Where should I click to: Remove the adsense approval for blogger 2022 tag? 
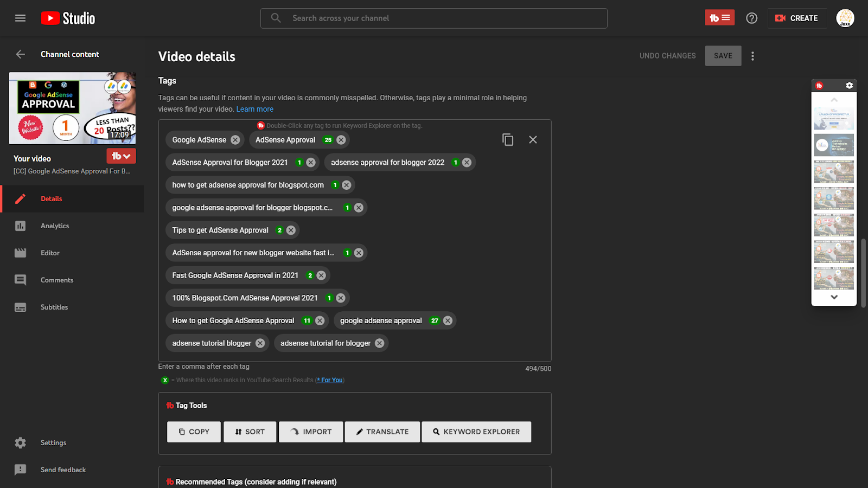tap(467, 163)
